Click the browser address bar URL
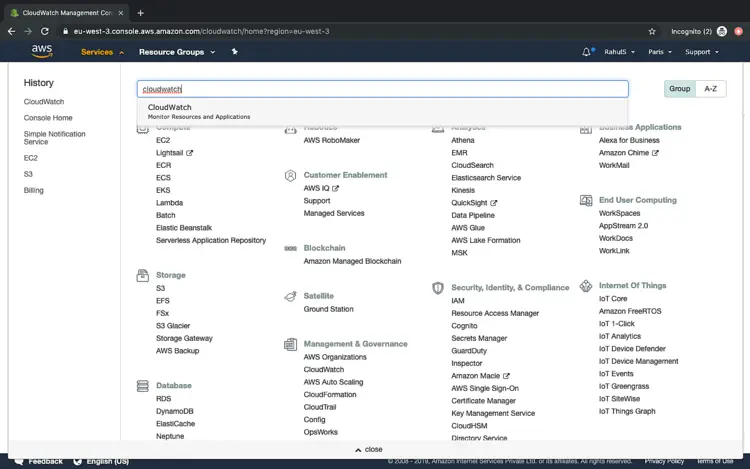The height and width of the screenshot is (469, 750). click(201, 32)
